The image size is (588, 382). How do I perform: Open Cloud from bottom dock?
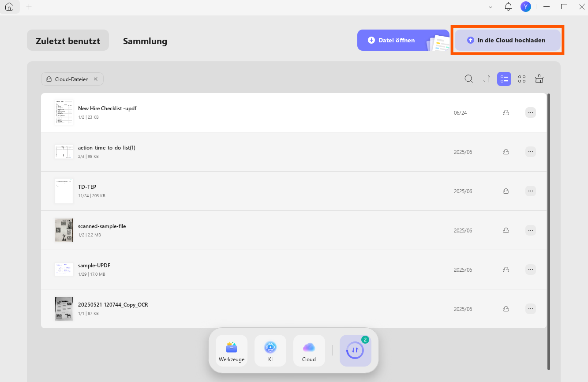309,351
